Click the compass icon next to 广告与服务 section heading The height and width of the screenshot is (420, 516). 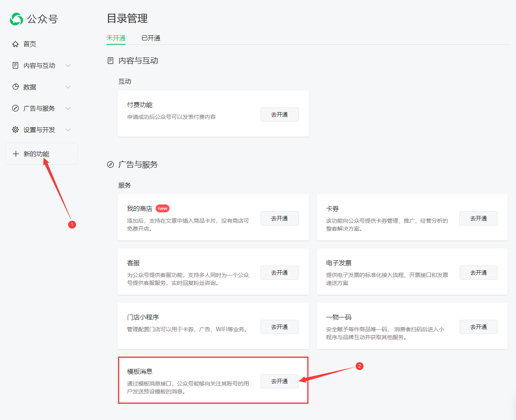click(110, 164)
